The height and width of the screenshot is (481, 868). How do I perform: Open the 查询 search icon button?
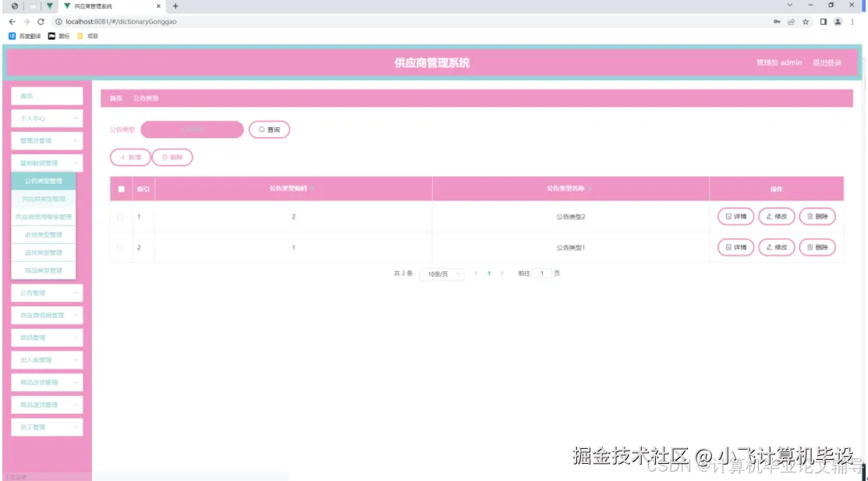(269, 129)
